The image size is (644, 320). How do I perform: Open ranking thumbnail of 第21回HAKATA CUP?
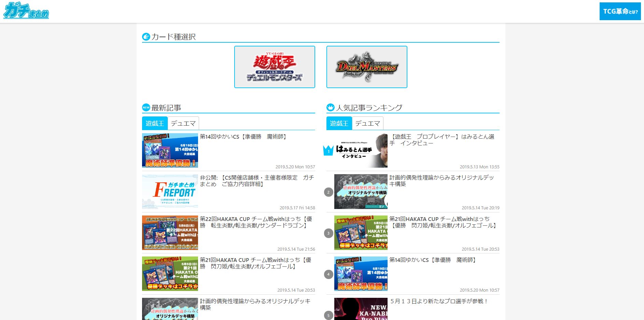[361, 233]
